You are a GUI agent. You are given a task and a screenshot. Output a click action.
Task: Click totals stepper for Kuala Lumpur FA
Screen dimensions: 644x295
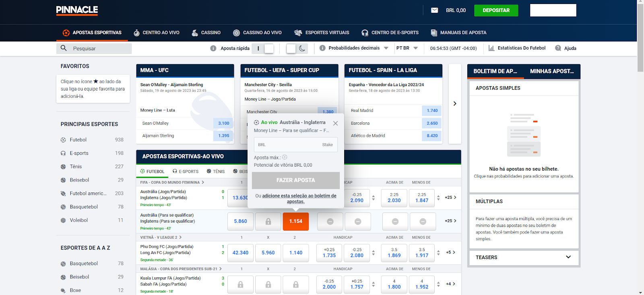[x=438, y=284]
